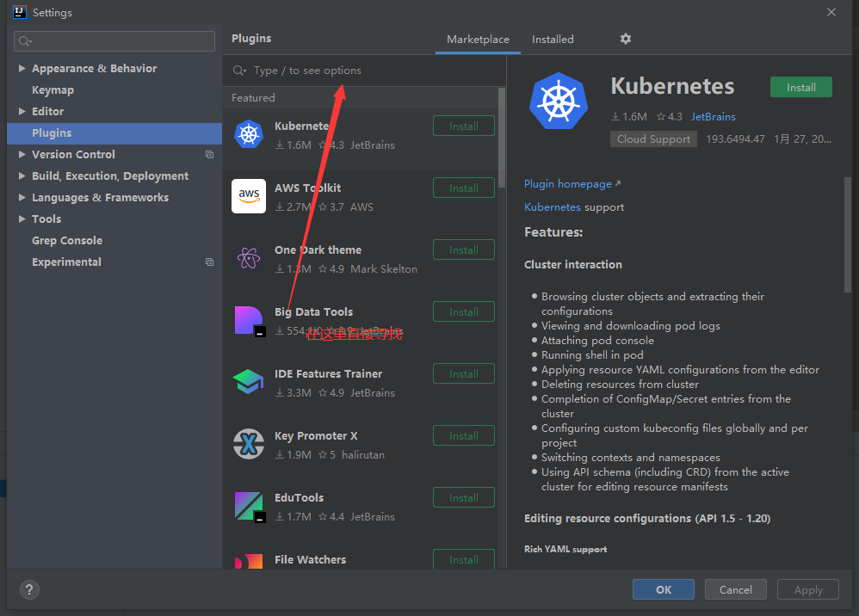Switch to the Installed tab
The image size is (859, 616).
[x=553, y=40]
